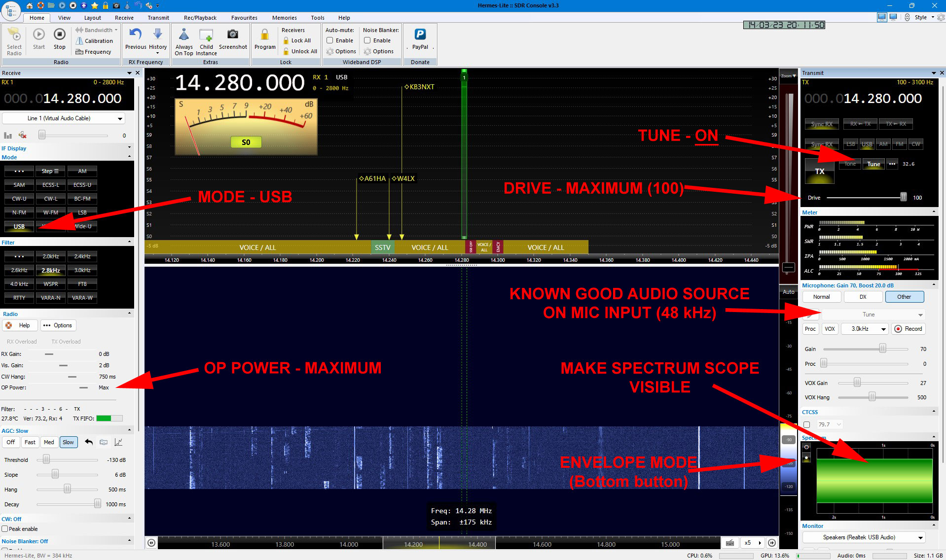The height and width of the screenshot is (560, 946).
Task: Open the Speakers monitor device dropdown
Action: (920, 538)
